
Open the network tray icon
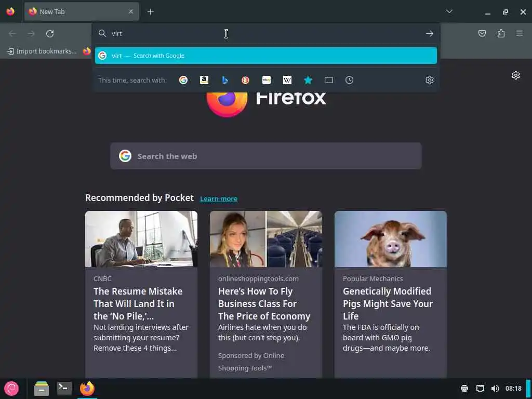pos(480,389)
